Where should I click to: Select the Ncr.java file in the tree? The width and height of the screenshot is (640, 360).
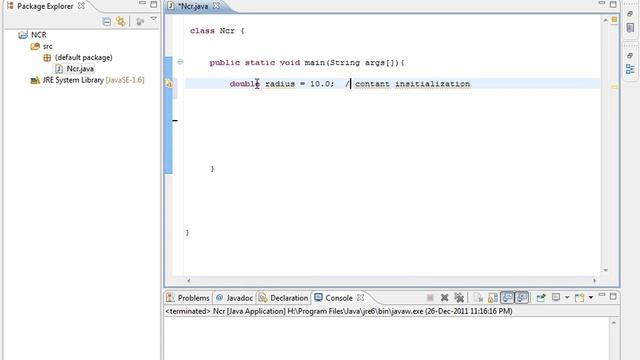(x=80, y=69)
